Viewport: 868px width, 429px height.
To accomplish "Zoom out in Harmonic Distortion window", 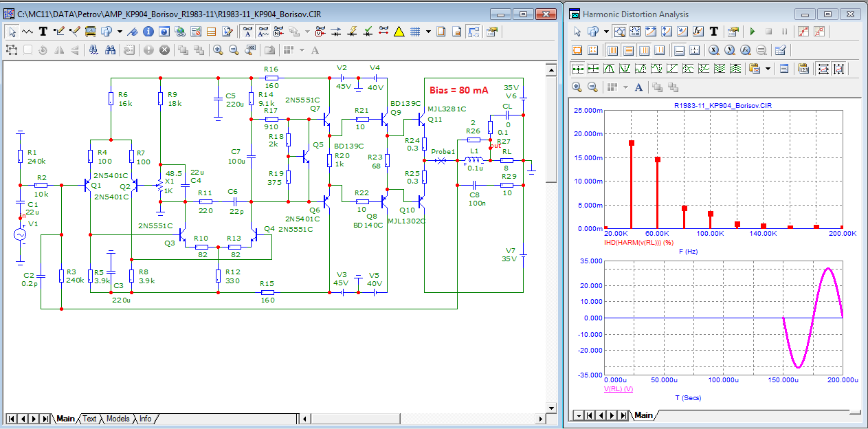I will pos(592,87).
